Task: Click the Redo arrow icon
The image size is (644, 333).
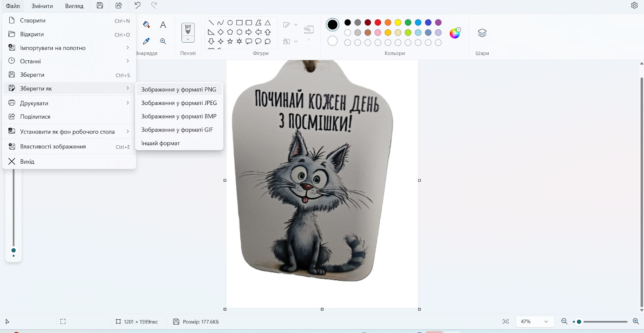Action: point(154,6)
